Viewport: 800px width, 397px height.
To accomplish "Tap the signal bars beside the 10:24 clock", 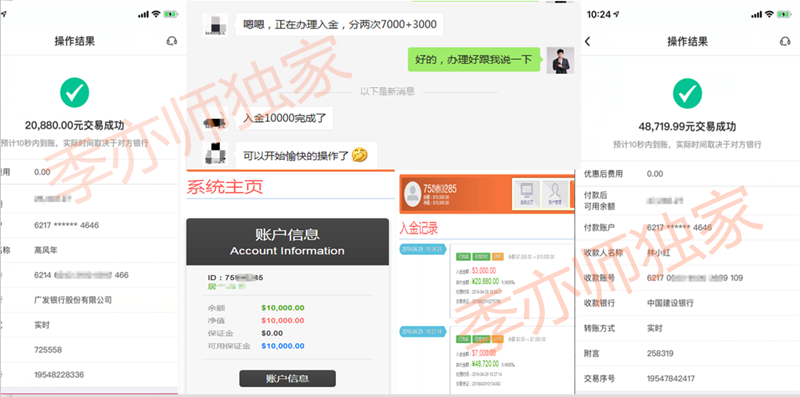I will (x=756, y=15).
